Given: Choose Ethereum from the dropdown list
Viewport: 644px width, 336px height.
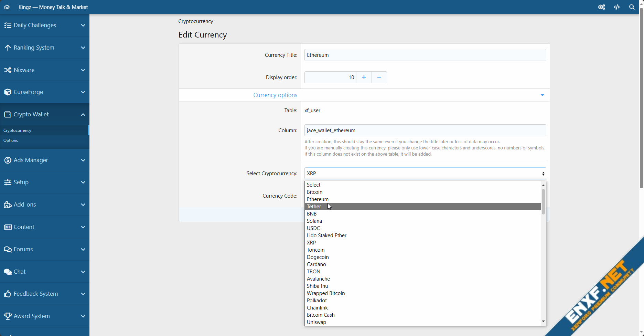Looking at the screenshot, I should [422, 199].
